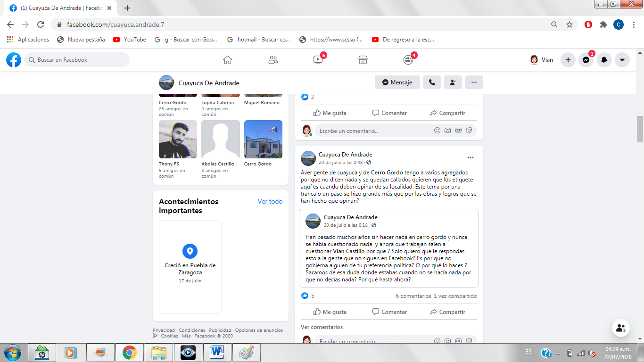The height and width of the screenshot is (362, 644).
Task: Click Comentar under the 2-reaction post
Action: coord(389,113)
